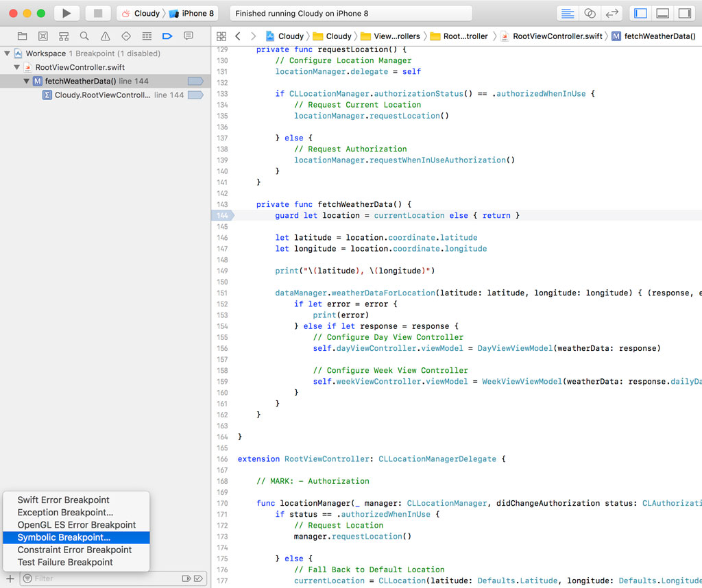
Task: Show the Debug area
Action: point(664,12)
